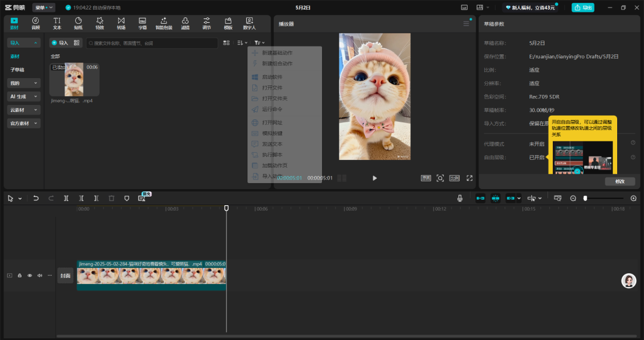Open the player panel hamburger menu
Image resolution: width=644 pixels, height=340 pixels.
pos(466,24)
